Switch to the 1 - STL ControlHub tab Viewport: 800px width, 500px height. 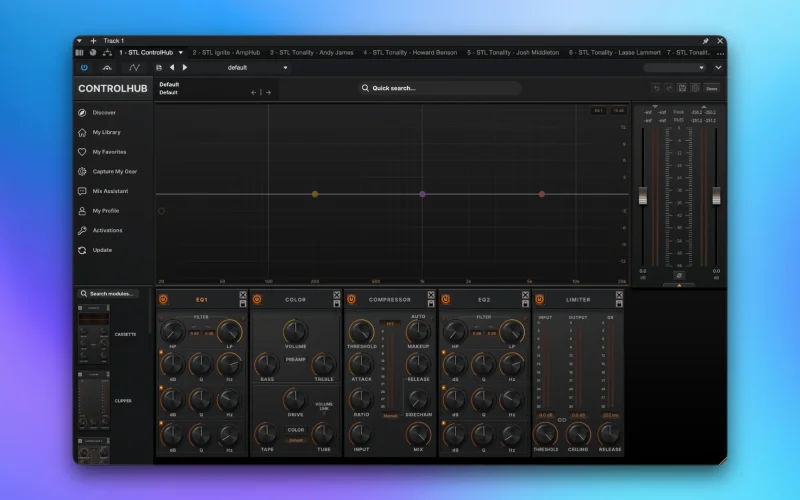(x=146, y=53)
